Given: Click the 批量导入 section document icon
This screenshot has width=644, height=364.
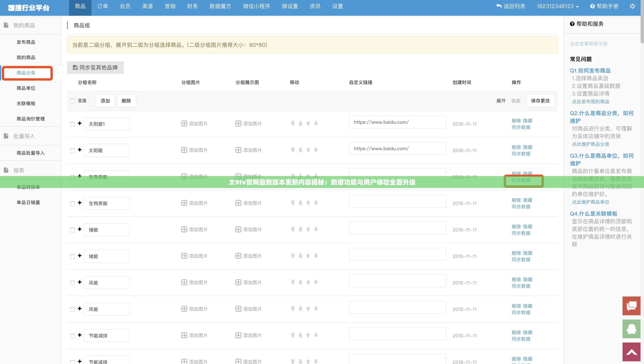Looking at the screenshot, I should click(x=6, y=136).
